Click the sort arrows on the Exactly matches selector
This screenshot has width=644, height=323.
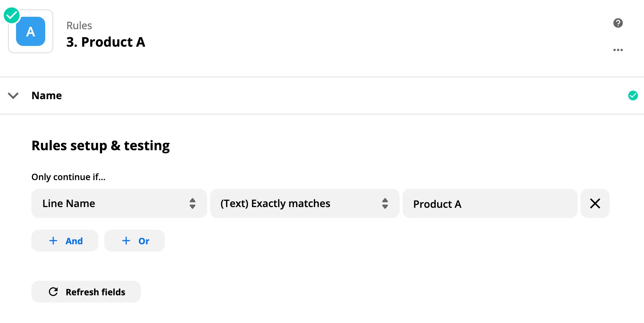point(385,203)
